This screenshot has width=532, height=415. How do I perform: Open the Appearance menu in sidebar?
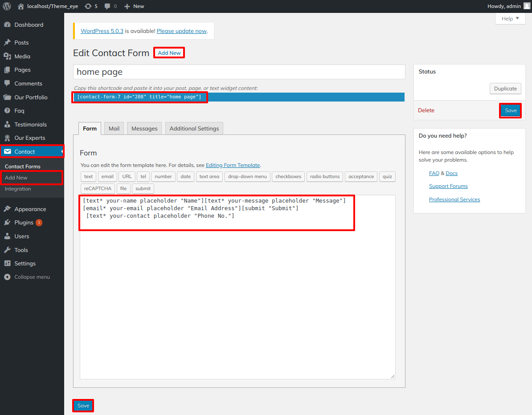(30, 209)
